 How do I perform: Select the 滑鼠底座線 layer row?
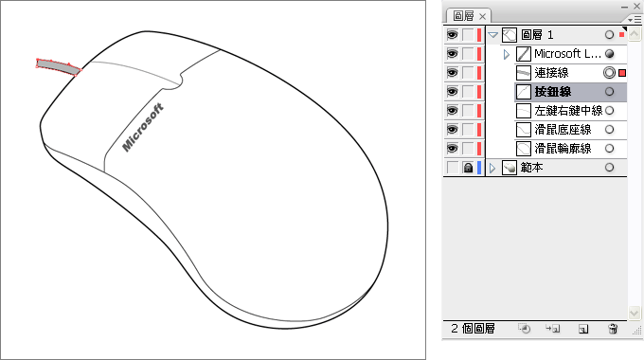coord(571,130)
